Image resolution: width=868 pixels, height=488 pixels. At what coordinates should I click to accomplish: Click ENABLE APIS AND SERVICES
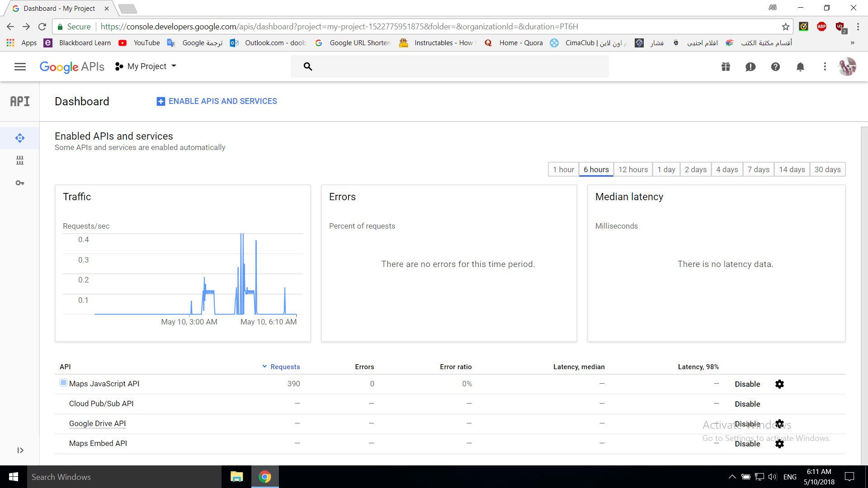pyautogui.click(x=217, y=101)
